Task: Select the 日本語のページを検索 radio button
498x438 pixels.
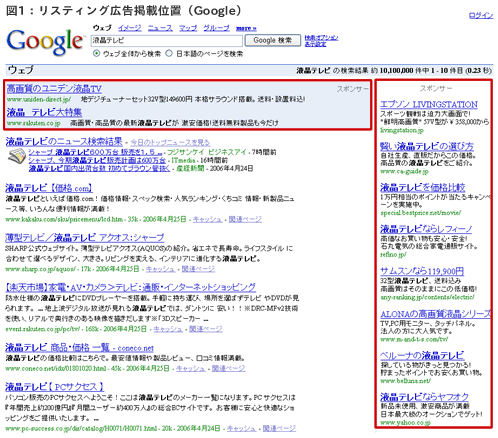Action: click(x=169, y=53)
